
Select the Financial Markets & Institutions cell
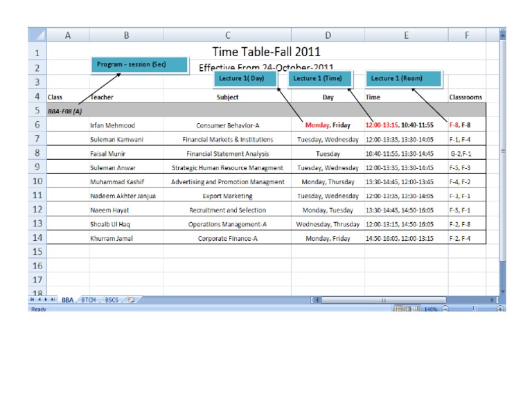coord(227,139)
